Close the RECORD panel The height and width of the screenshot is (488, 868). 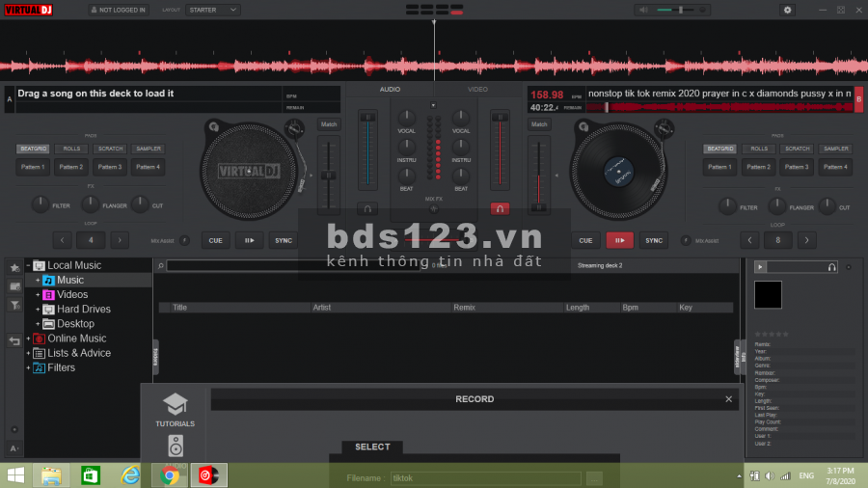pyautogui.click(x=728, y=399)
